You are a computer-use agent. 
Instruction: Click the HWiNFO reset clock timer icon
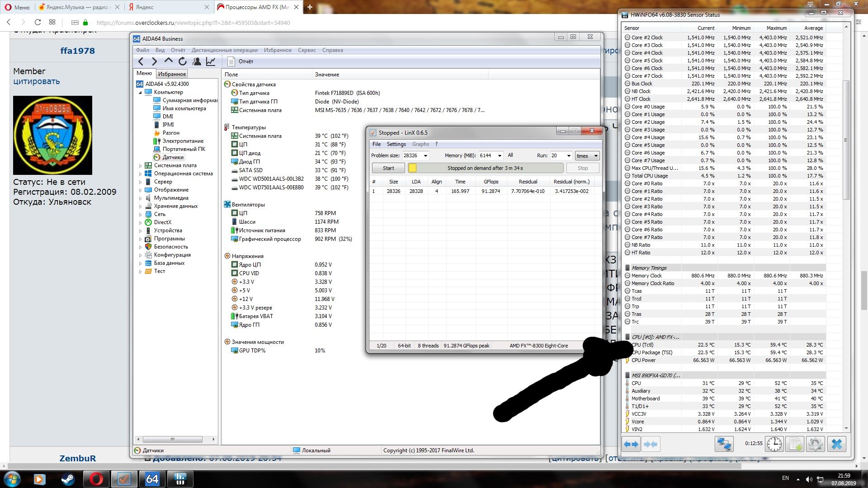774,444
